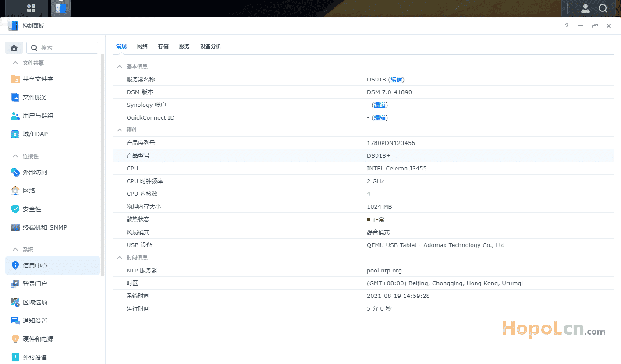Click the CPU 内核数 row label
The height and width of the screenshot is (364, 621).
pyautogui.click(x=142, y=194)
